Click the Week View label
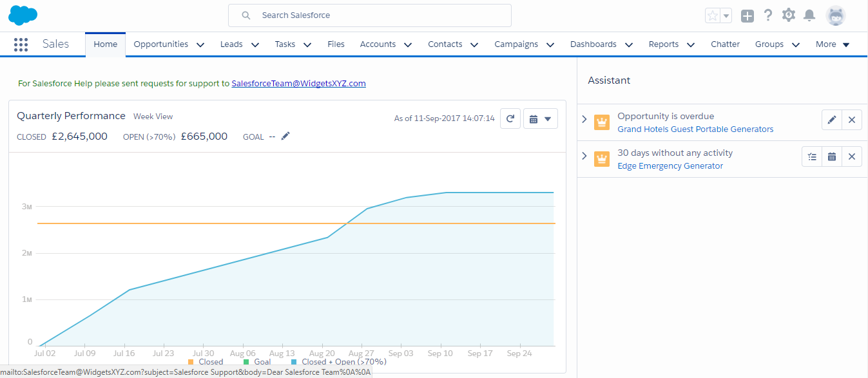Screen dimensions: 868x378 pos(153,117)
